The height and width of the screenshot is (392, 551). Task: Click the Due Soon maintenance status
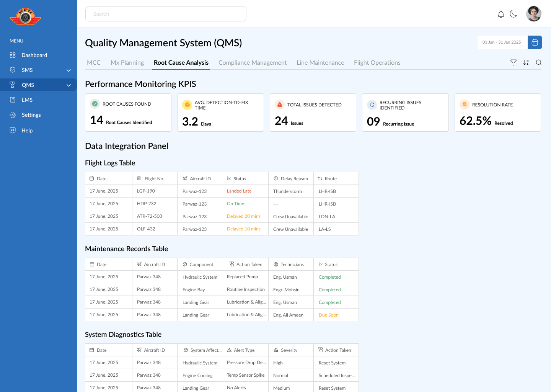[x=329, y=315]
